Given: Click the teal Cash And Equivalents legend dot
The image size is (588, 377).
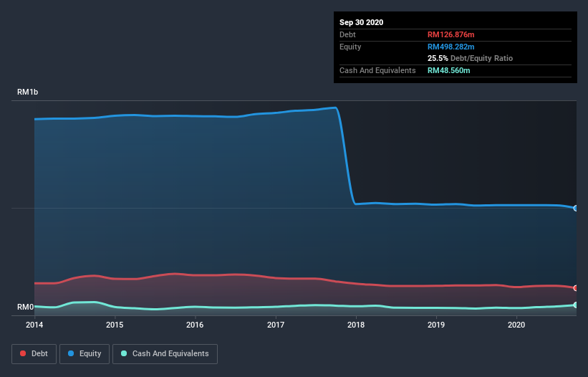Looking at the screenshot, I should [124, 353].
